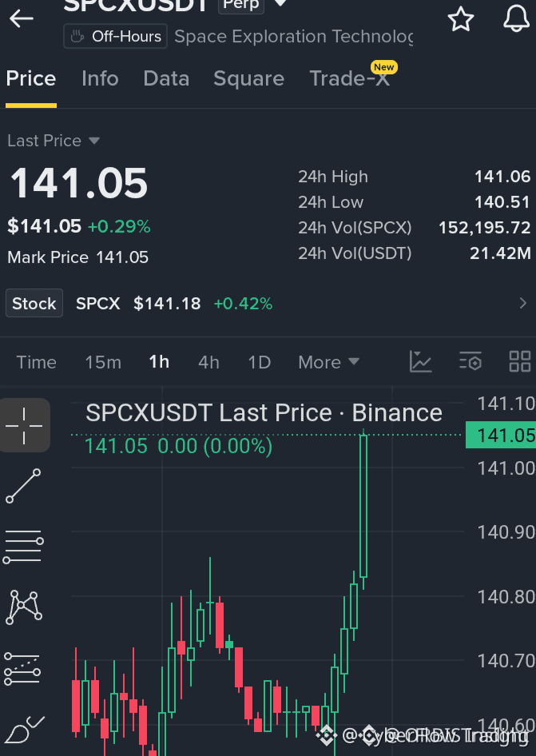Screen dimensions: 536x756
Task: Open the Data tab
Action: coord(166,78)
